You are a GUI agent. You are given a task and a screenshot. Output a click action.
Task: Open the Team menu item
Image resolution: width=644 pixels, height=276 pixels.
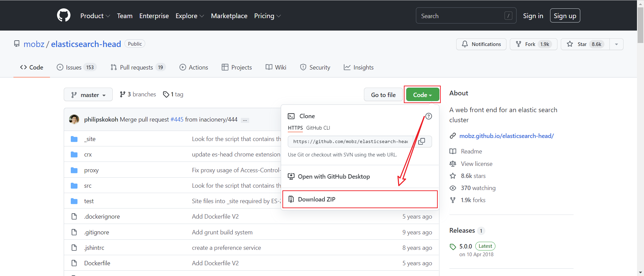pos(125,16)
